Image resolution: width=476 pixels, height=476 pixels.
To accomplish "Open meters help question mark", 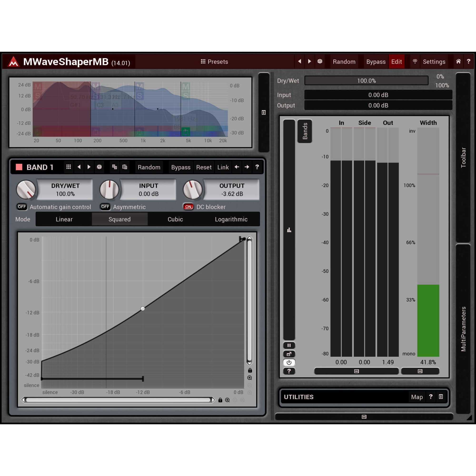I will 289,371.
